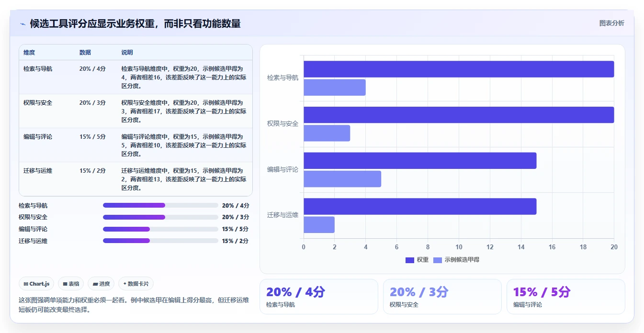The image size is (644, 333).
Task: Click the 迁移与运维 score bar in chart
Action: (319, 225)
